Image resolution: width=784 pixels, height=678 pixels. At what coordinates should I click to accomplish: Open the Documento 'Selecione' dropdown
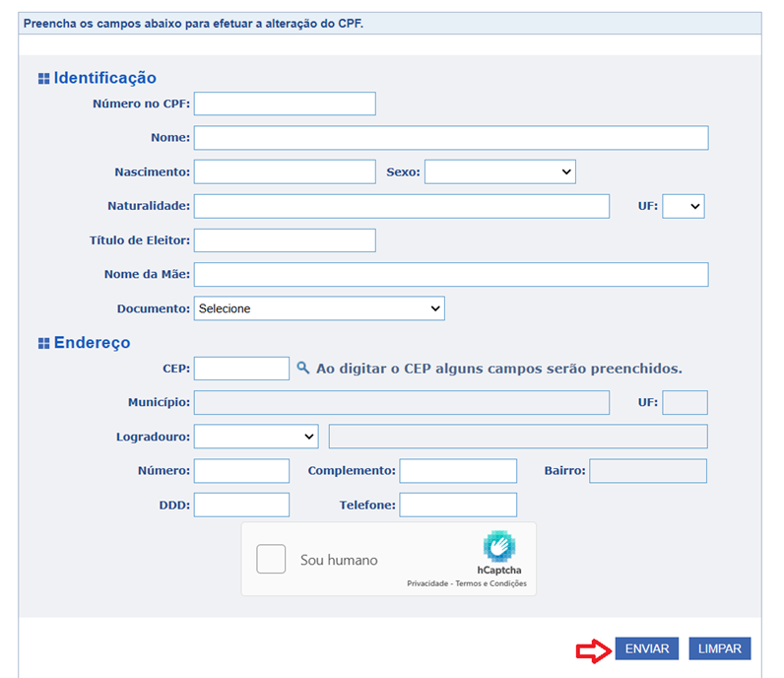coord(319,308)
